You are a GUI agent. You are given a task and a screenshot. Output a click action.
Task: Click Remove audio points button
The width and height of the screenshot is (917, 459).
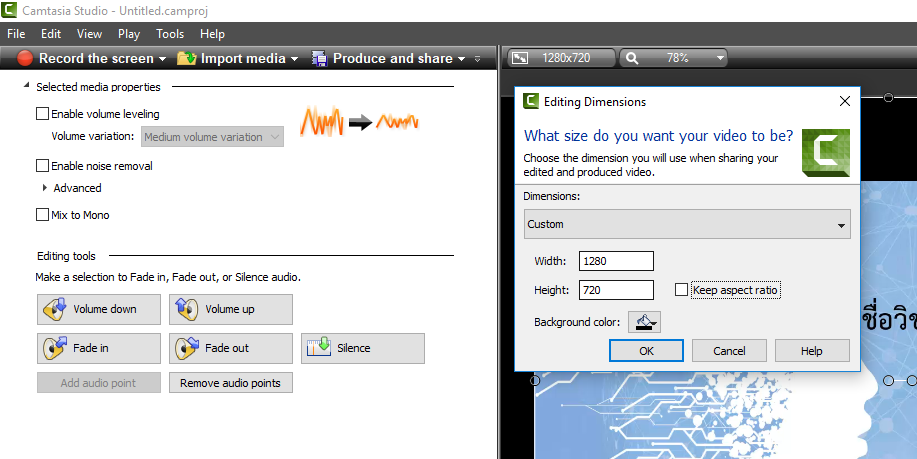point(231,383)
